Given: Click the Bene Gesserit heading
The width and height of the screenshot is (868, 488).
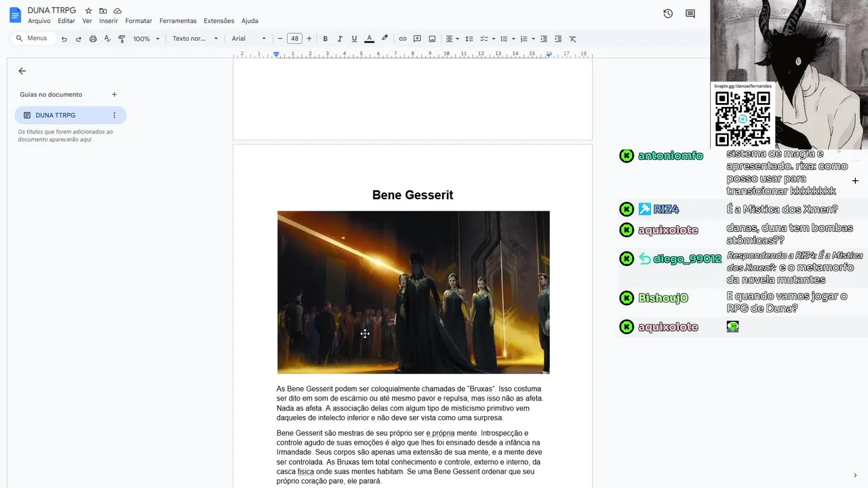Looking at the screenshot, I should click(412, 195).
